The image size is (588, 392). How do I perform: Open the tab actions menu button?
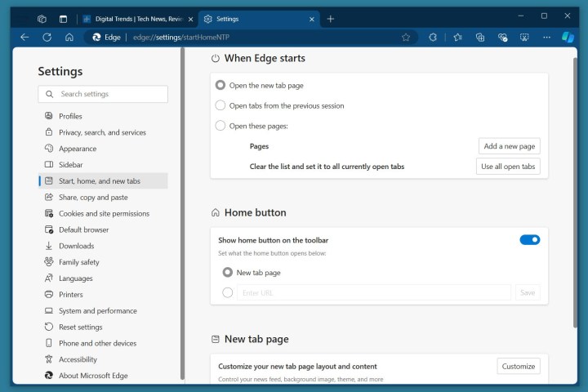(63, 18)
